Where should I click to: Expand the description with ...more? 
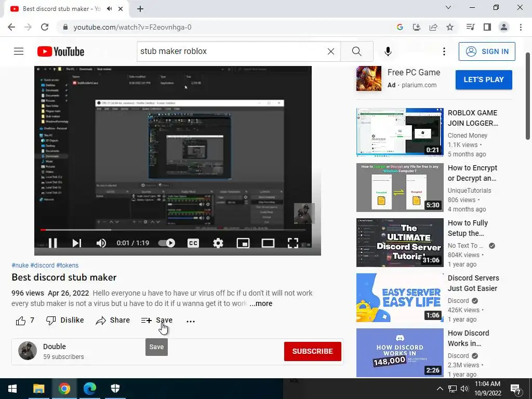261,303
